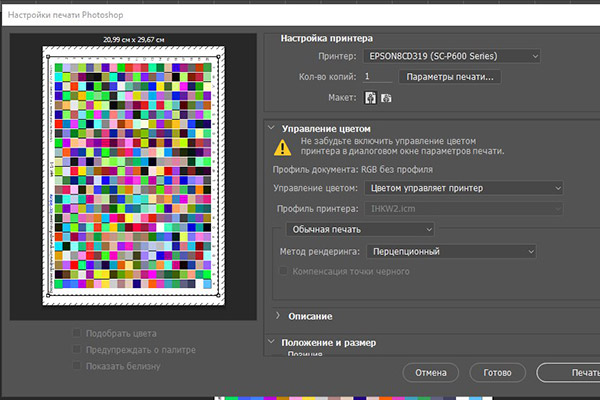Screen dimensions: 600x400
Task: Select portrait layout orientation icon
Action: point(370,98)
